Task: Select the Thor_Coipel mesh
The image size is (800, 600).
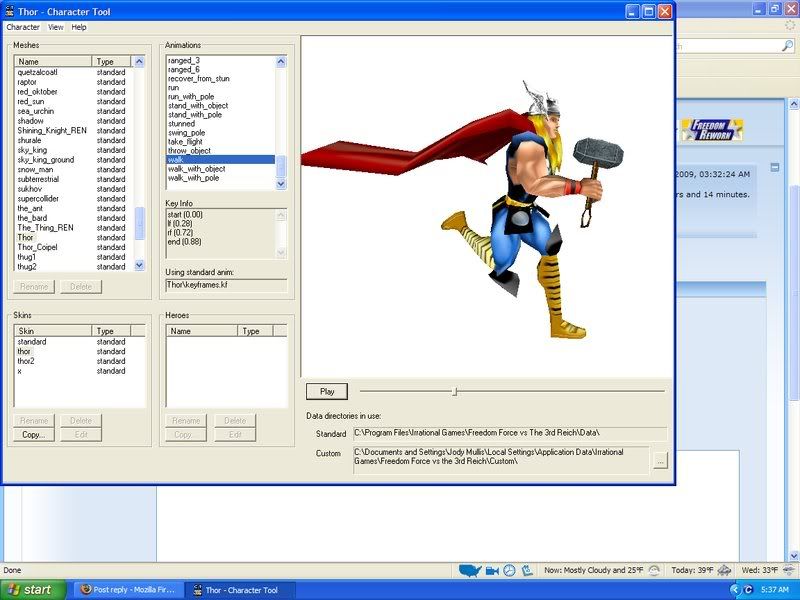Action: point(37,247)
